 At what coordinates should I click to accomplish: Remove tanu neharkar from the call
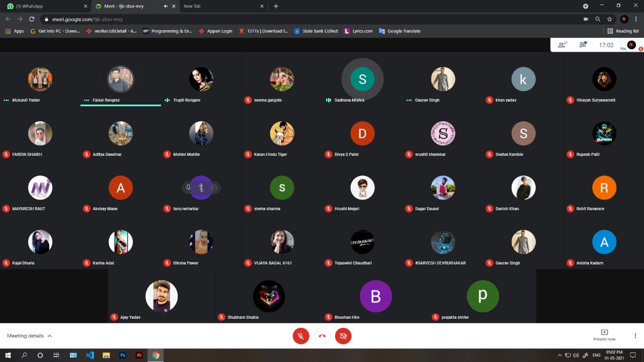click(214, 188)
